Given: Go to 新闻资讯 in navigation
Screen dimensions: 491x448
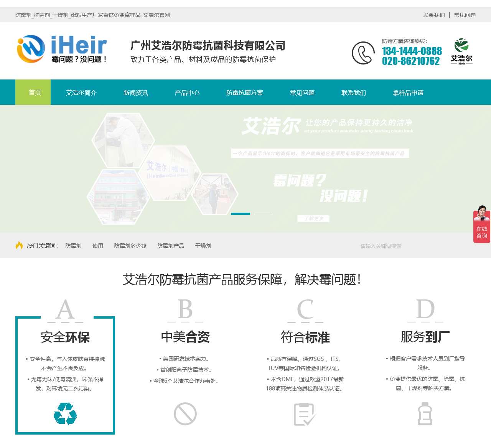Looking at the screenshot, I should pyautogui.click(x=136, y=93).
